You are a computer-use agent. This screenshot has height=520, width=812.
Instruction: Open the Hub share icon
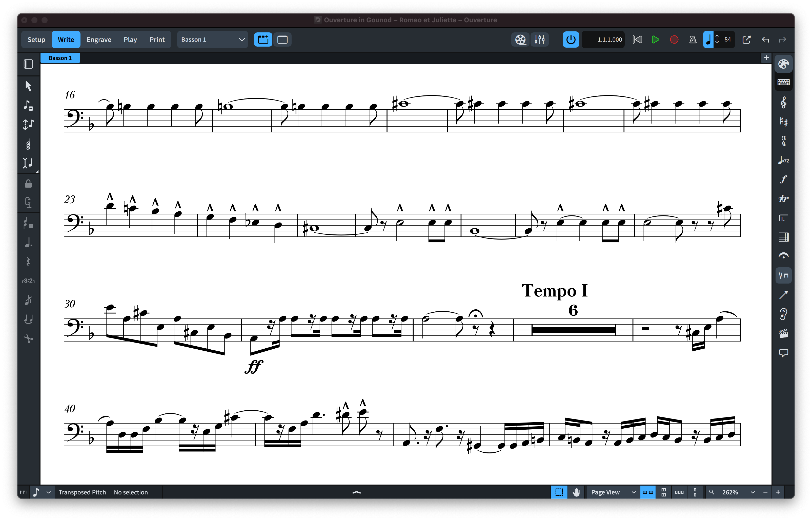pos(746,39)
